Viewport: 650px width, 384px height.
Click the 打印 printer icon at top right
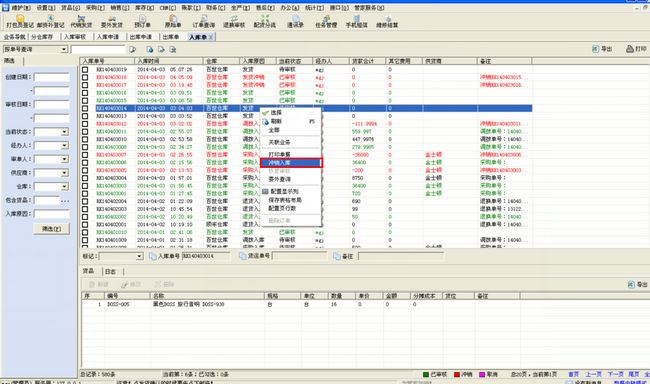coord(636,49)
